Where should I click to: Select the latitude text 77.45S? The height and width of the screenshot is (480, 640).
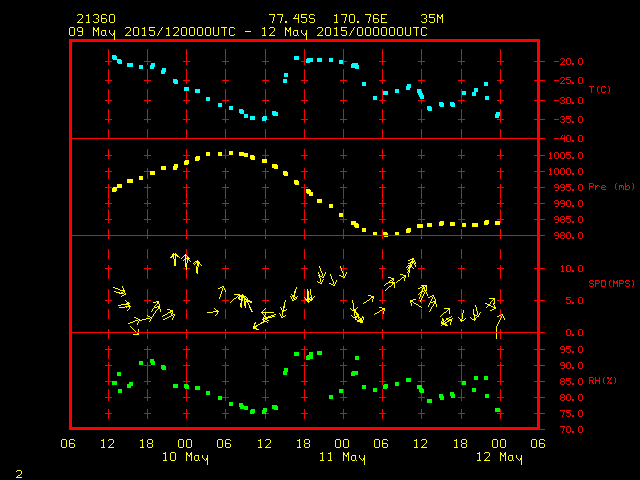292,19
